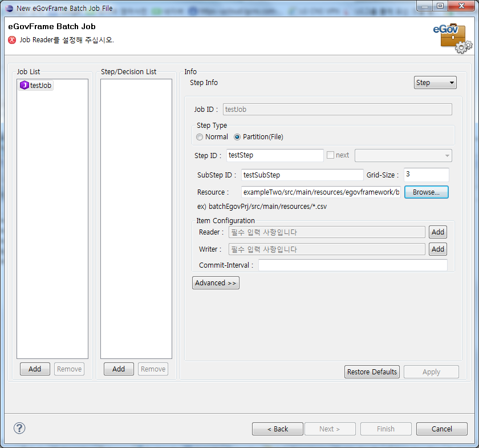The height and width of the screenshot is (448, 479).
Task: Click the red error icon in header
Action: [12, 40]
